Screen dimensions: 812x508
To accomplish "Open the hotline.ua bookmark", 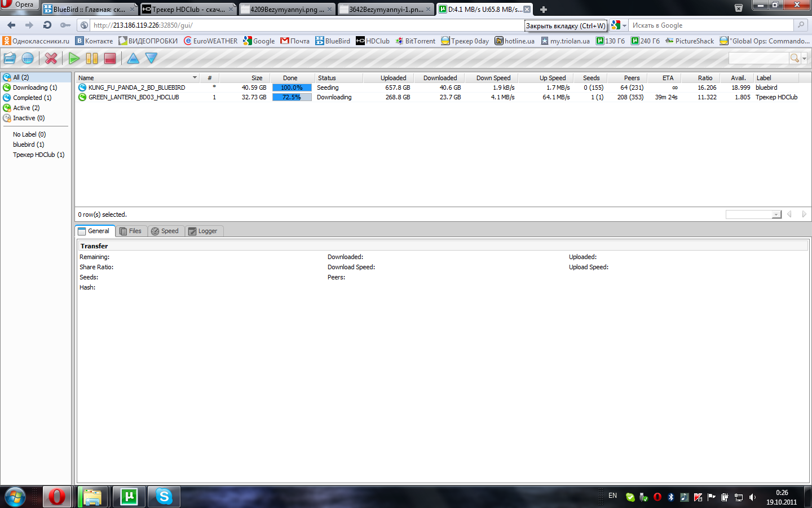I will click(x=514, y=41).
